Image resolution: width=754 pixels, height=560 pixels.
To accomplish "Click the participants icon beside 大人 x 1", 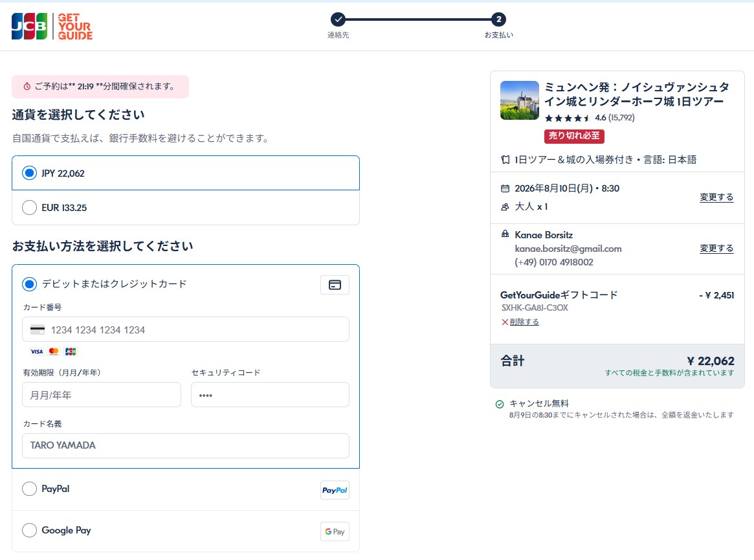I will pos(505,207).
